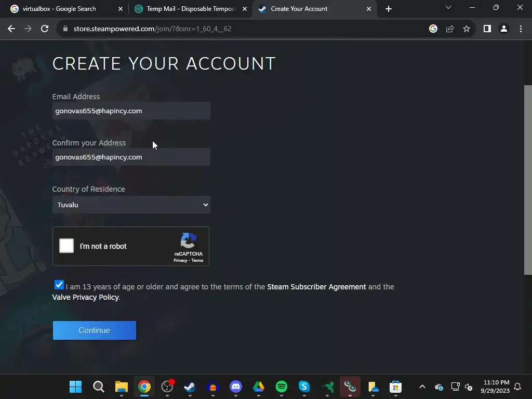
Task: Open the green hummingbird taskbar app
Action: click(327, 387)
